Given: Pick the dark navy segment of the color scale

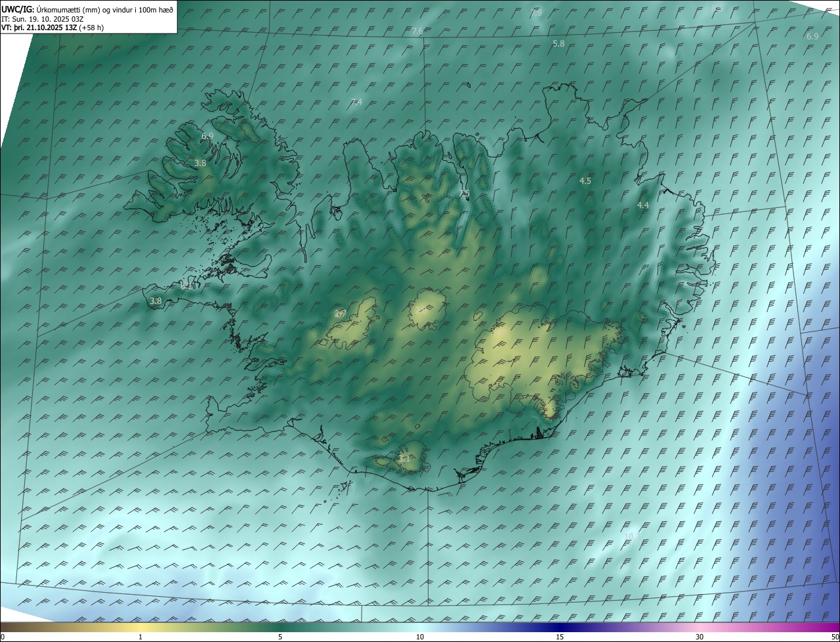Looking at the screenshot, I should [x=560, y=628].
